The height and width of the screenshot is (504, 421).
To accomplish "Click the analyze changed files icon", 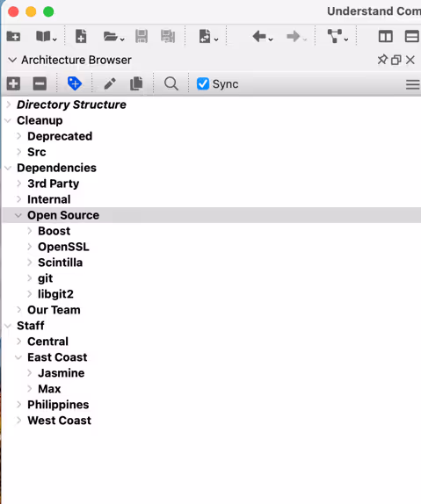I will point(205,36).
